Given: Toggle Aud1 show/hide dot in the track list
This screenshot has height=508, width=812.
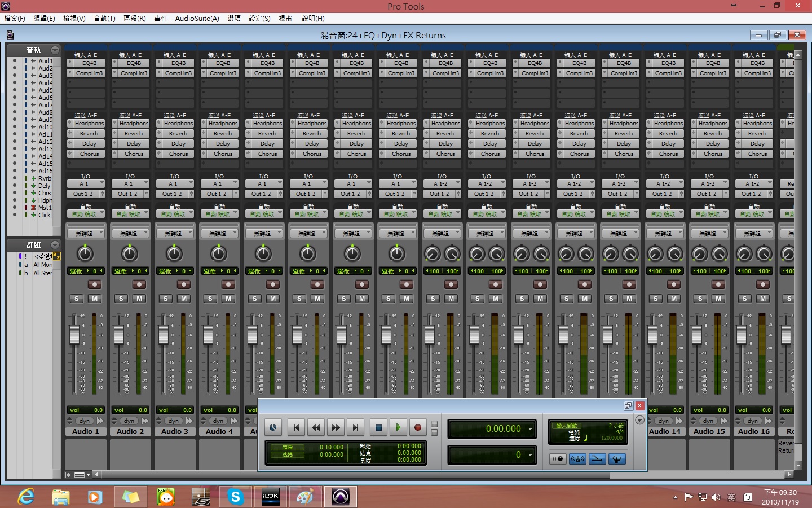Looking at the screenshot, I should [x=15, y=61].
